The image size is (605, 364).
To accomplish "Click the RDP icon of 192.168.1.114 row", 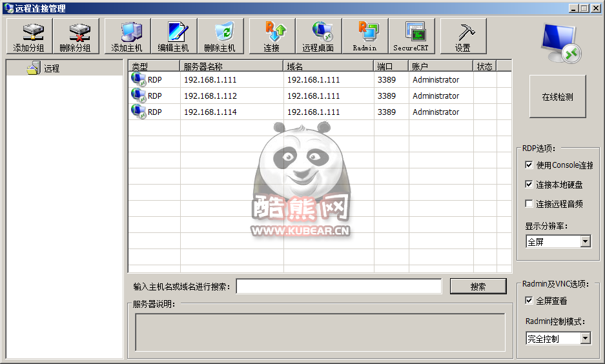I will point(138,112).
